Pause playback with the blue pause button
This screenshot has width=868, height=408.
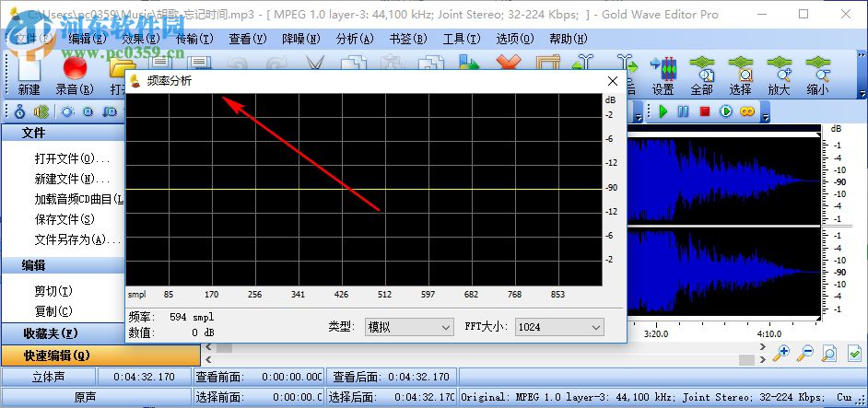pyautogui.click(x=684, y=111)
